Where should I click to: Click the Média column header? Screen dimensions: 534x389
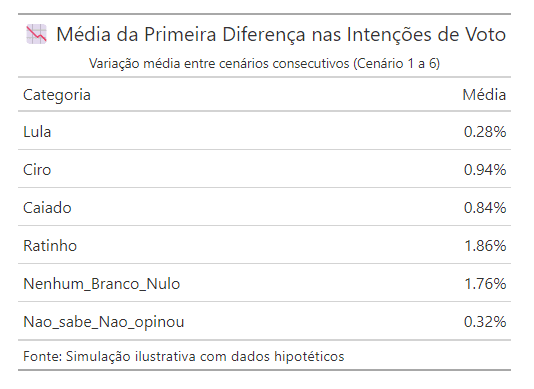pyautogui.click(x=484, y=95)
